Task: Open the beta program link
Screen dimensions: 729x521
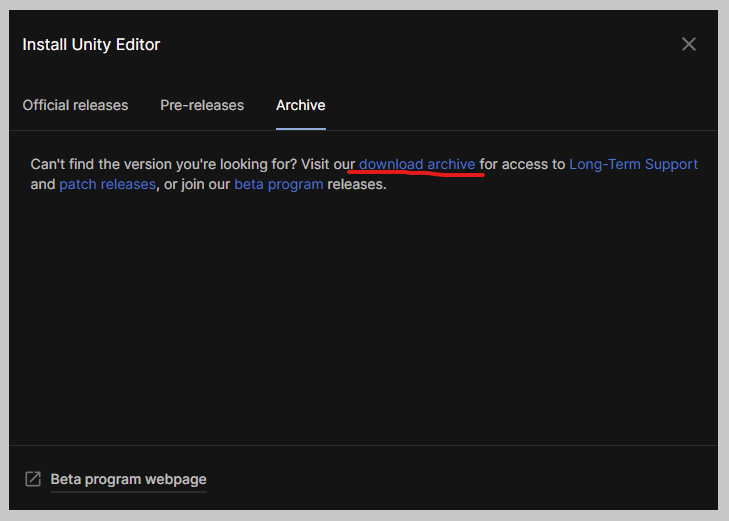Action: pyautogui.click(x=279, y=185)
